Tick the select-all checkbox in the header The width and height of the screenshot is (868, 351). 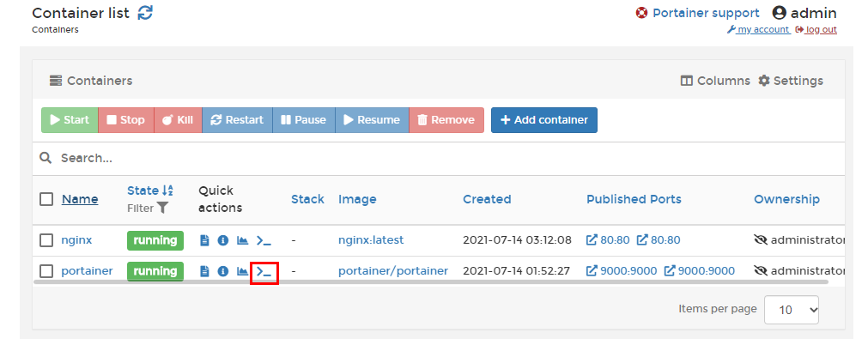point(46,199)
